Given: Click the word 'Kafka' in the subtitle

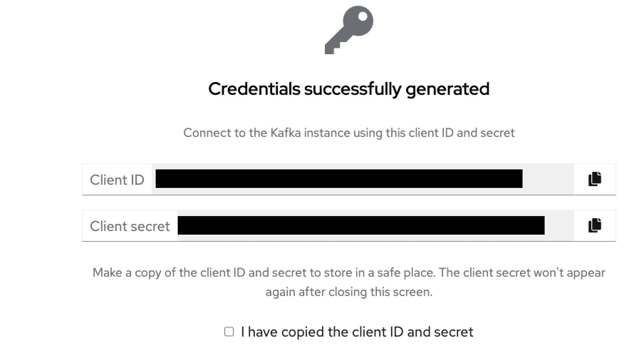Looking at the screenshot, I should pos(285,133).
